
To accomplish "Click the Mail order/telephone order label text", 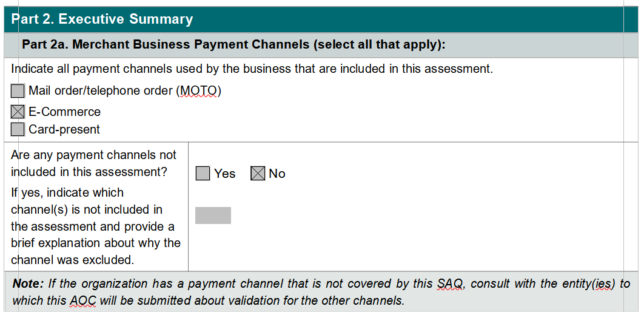I will pos(101,91).
